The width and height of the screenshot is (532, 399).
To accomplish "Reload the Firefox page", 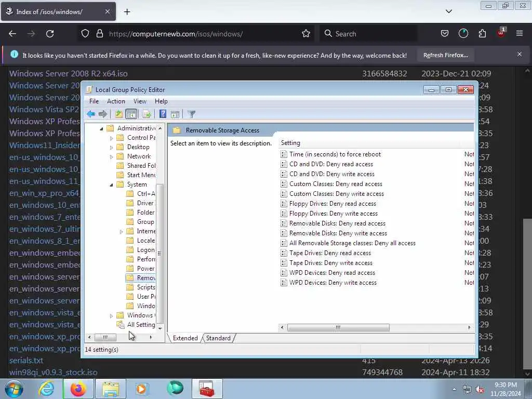I will [x=50, y=34].
